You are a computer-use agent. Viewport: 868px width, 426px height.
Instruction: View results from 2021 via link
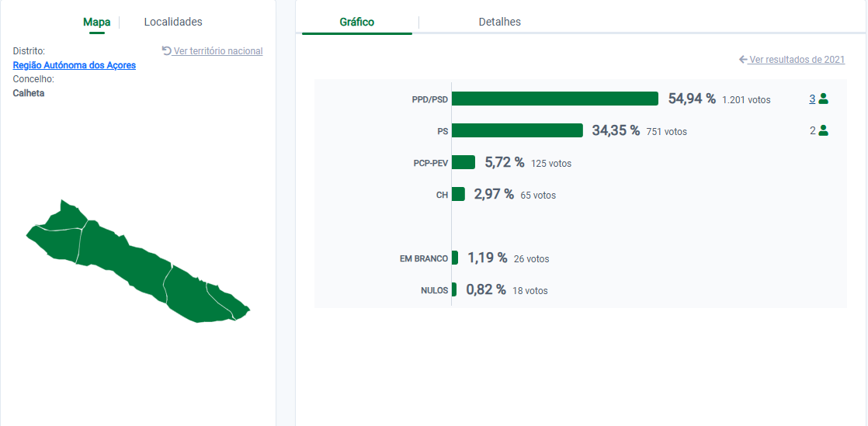pos(797,60)
